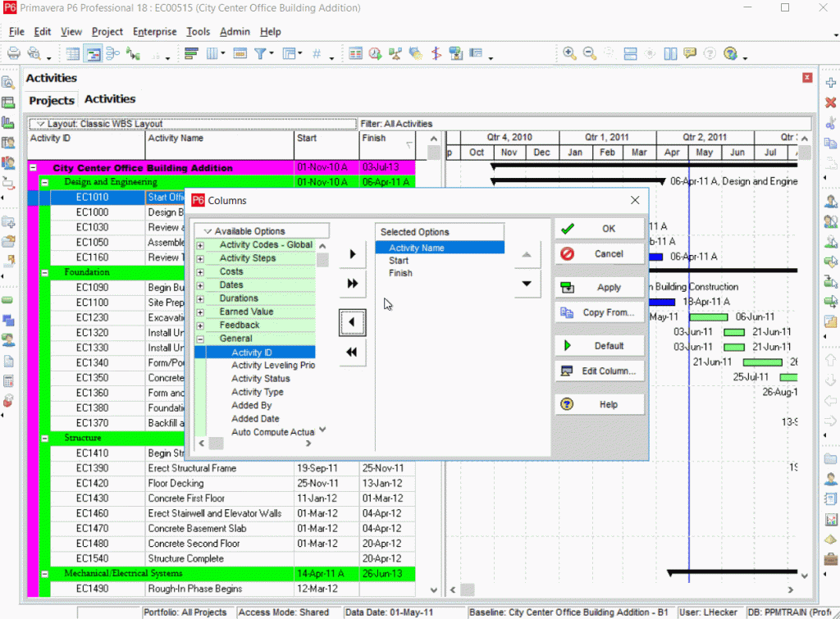
Task: Add all columns with double right arrow
Action: (353, 284)
